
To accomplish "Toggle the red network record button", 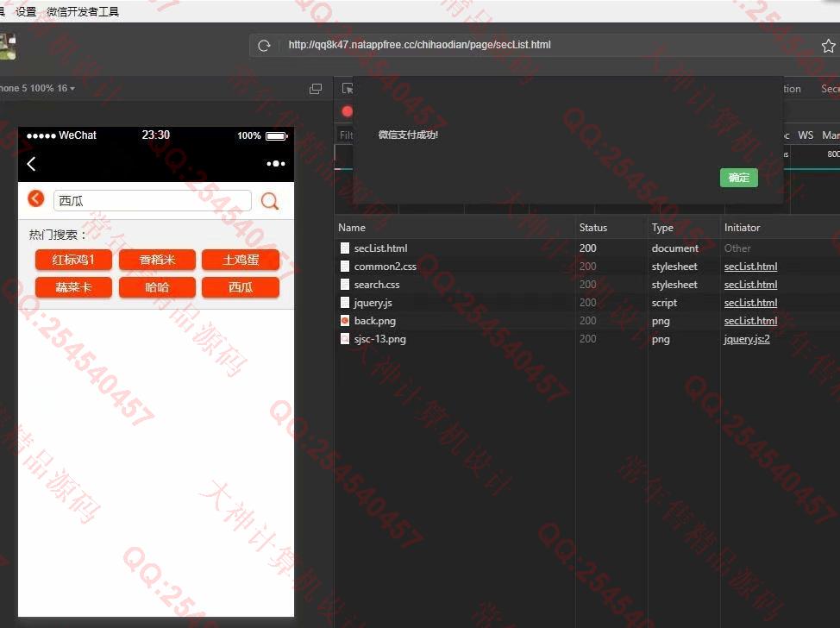I will (x=348, y=111).
